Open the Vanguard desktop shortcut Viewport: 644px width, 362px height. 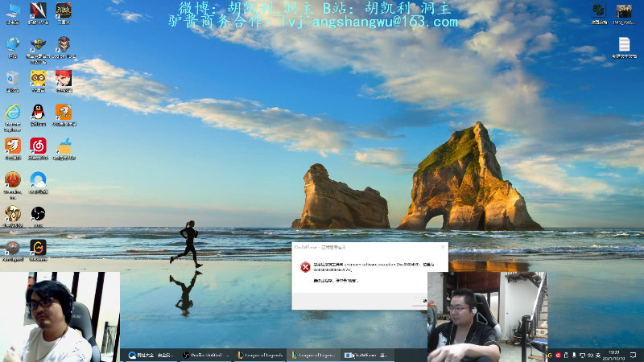click(x=13, y=250)
